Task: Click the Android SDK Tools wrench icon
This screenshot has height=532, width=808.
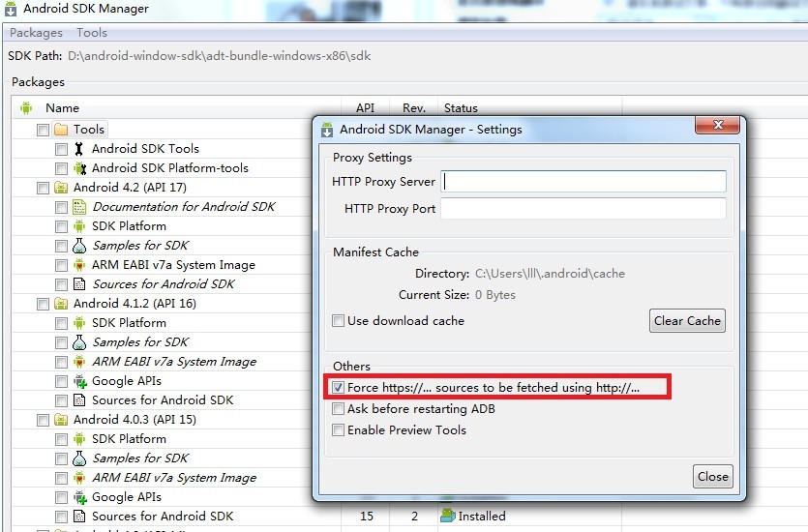Action: (x=78, y=149)
